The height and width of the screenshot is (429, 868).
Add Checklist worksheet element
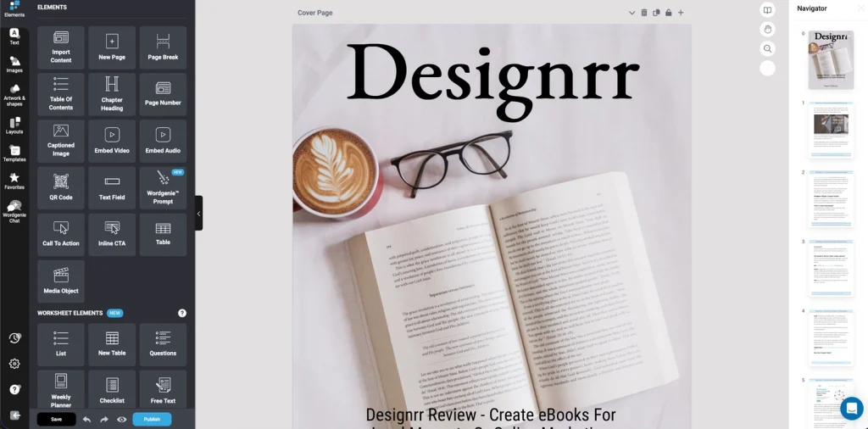pyautogui.click(x=112, y=390)
